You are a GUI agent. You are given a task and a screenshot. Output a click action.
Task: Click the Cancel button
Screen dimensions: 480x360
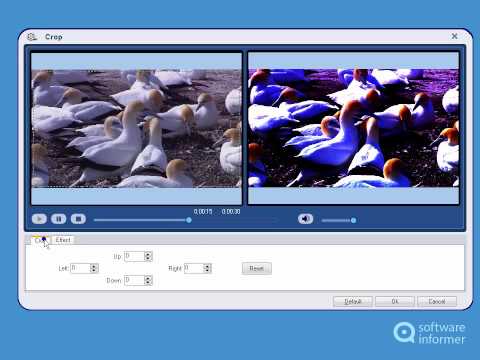pos(437,301)
